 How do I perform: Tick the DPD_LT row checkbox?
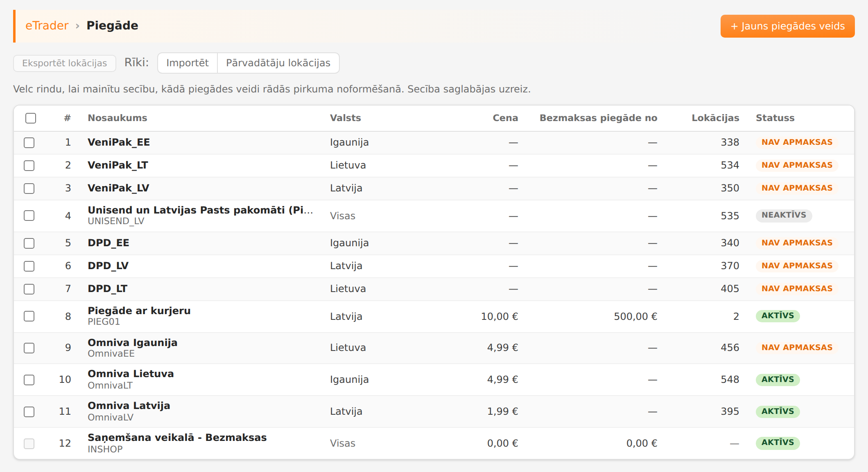(x=29, y=289)
